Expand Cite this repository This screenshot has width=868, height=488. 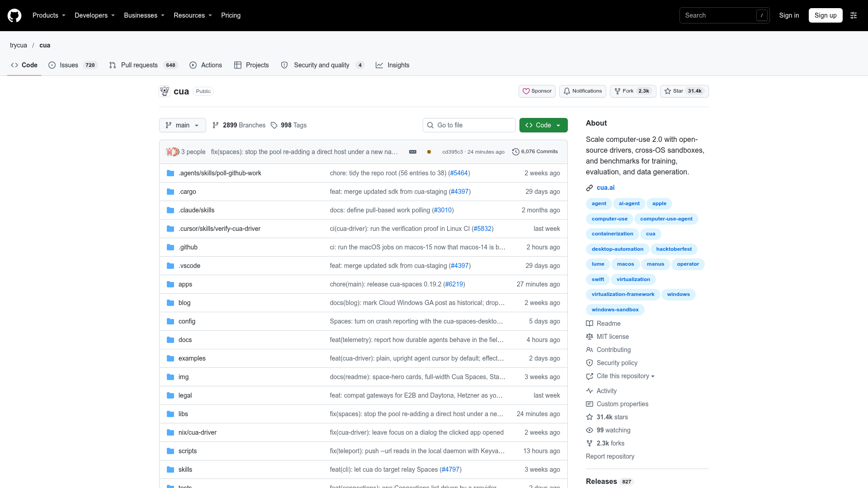coord(620,376)
